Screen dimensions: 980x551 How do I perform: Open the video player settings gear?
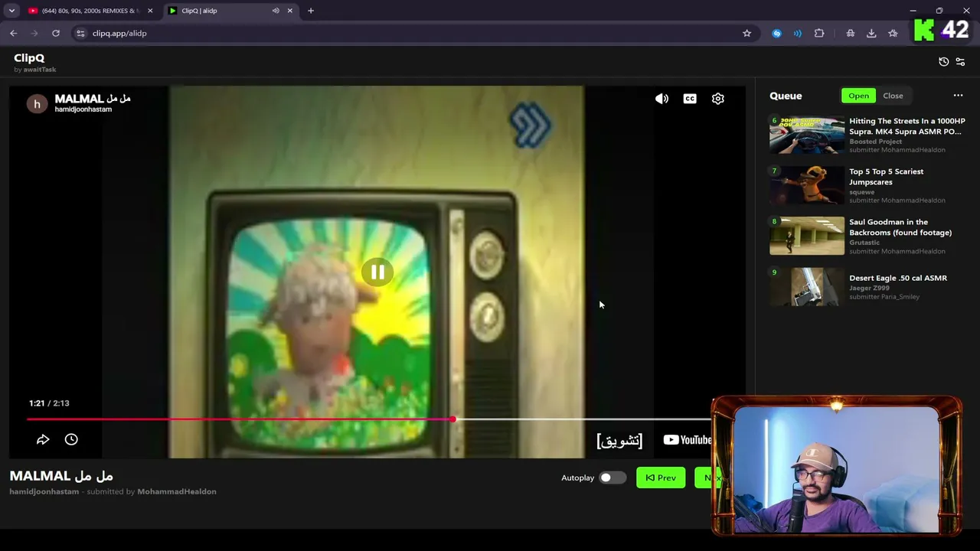[x=718, y=99]
